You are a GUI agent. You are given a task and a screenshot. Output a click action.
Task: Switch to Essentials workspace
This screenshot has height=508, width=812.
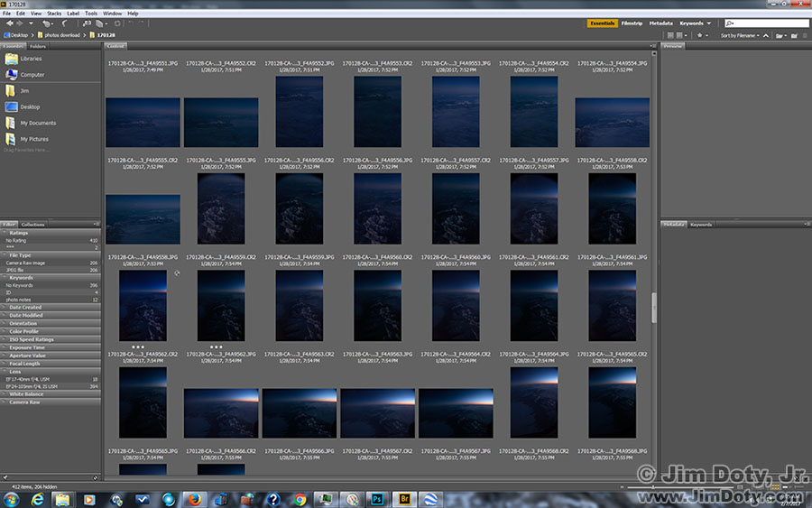603,23
